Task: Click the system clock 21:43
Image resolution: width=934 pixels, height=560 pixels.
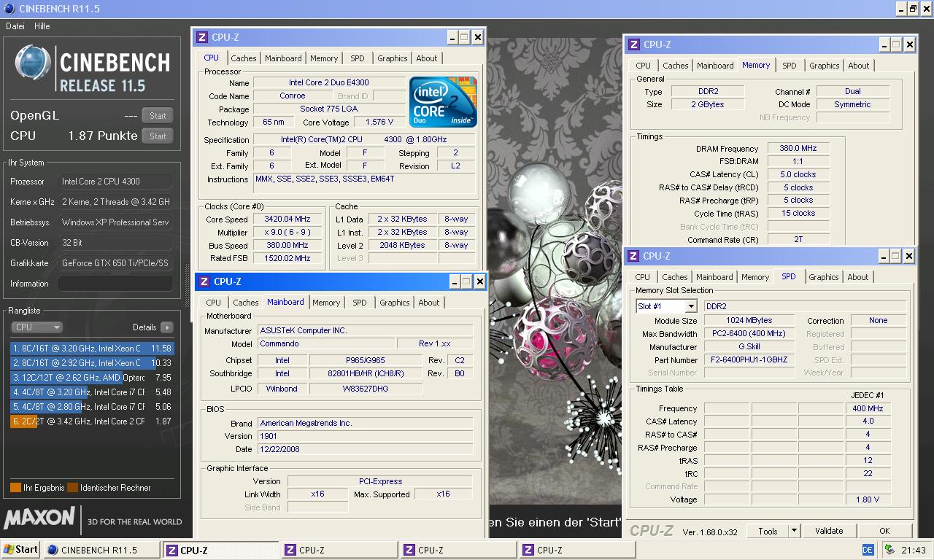Action: click(x=914, y=551)
